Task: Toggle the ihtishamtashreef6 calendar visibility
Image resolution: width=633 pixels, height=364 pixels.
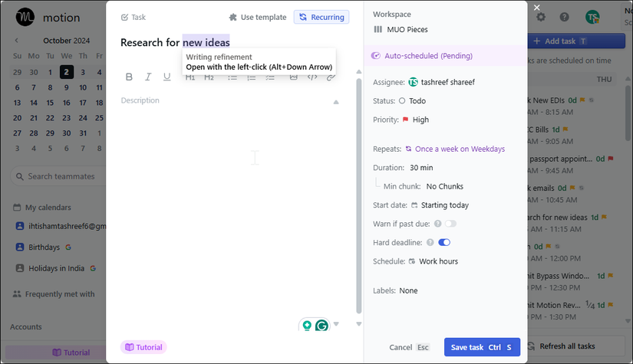Action: click(19, 226)
